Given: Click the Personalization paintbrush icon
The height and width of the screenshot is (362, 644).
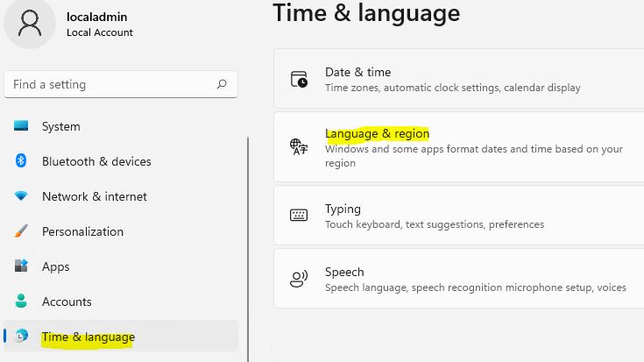Looking at the screenshot, I should [21, 231].
